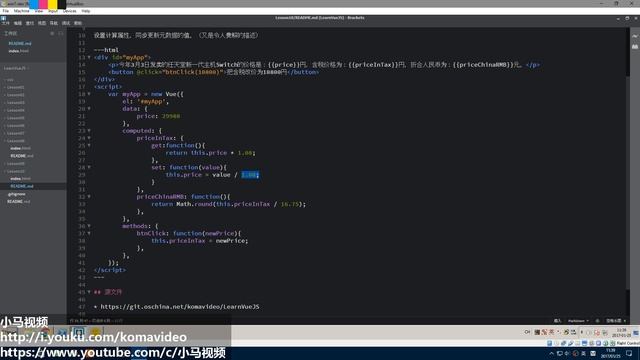Collapse code fold at line 20 data
640x360 pixels.
point(89,109)
